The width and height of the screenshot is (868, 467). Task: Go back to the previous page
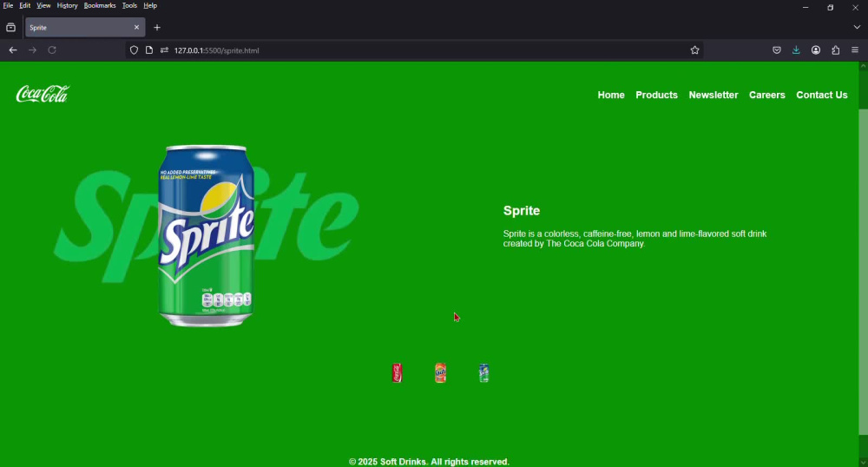(13, 49)
